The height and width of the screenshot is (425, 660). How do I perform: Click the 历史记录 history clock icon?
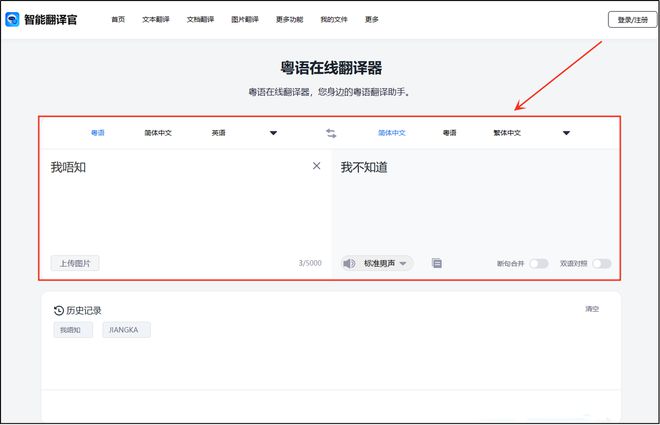(x=58, y=310)
